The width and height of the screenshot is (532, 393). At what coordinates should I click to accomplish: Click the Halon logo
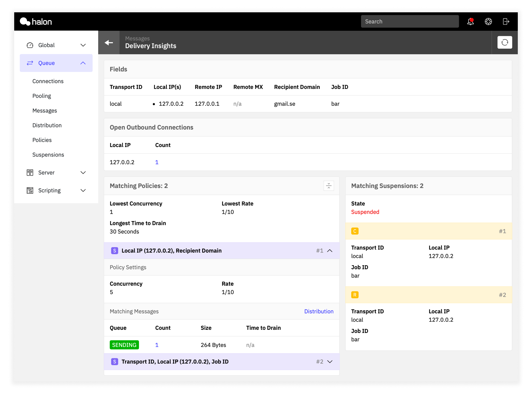click(36, 21)
